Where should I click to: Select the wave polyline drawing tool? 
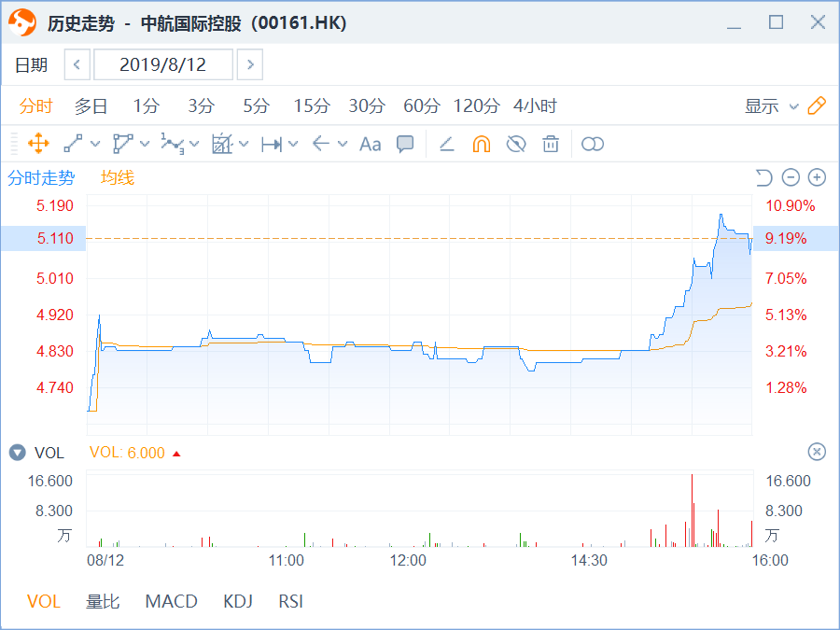pyautogui.click(x=173, y=144)
